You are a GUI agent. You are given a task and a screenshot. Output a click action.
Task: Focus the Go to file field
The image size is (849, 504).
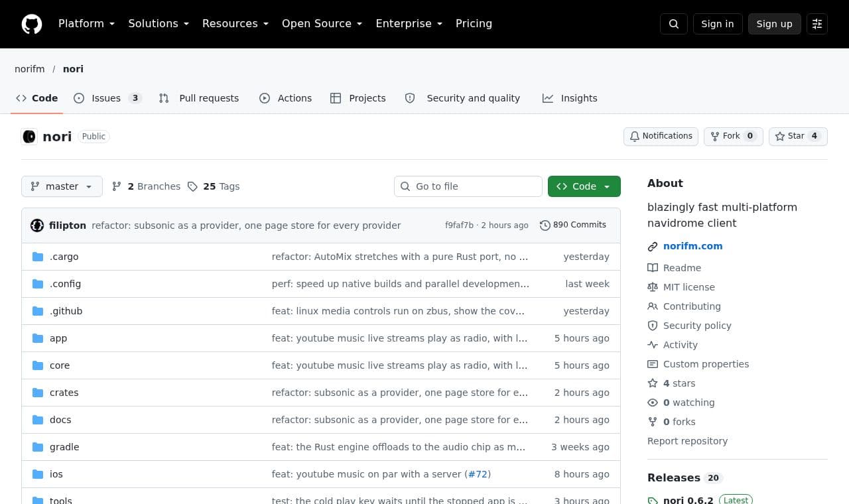point(468,186)
